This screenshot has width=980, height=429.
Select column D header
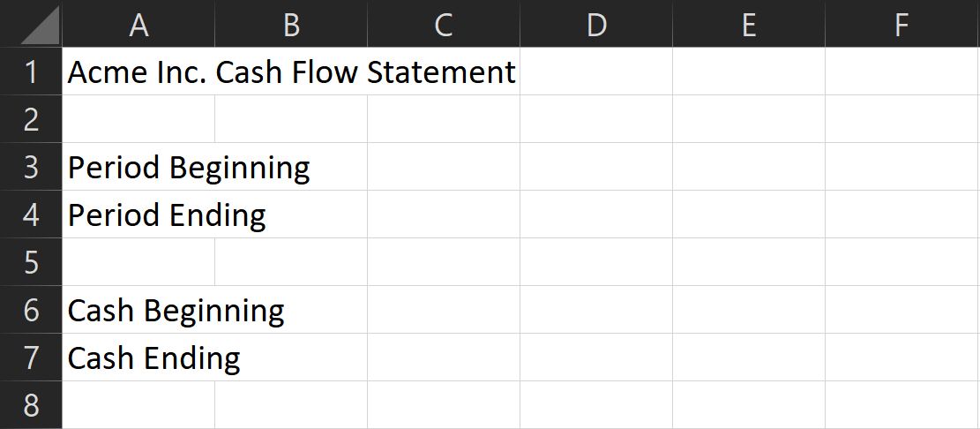point(596,25)
